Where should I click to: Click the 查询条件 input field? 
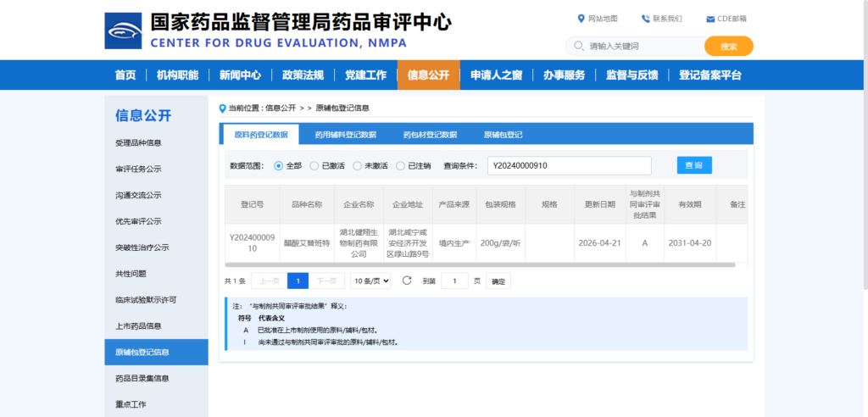pyautogui.click(x=568, y=165)
